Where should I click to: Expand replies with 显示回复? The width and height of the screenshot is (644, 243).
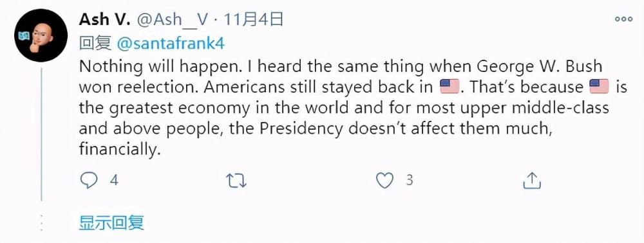click(111, 223)
